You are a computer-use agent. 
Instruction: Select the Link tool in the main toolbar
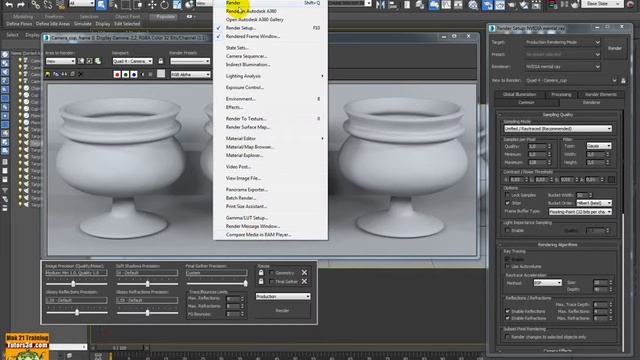(x=36, y=5)
